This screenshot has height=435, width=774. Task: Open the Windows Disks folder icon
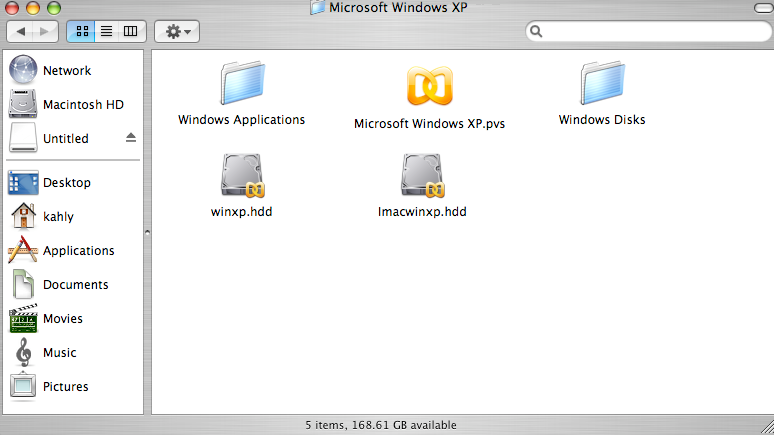pos(602,83)
